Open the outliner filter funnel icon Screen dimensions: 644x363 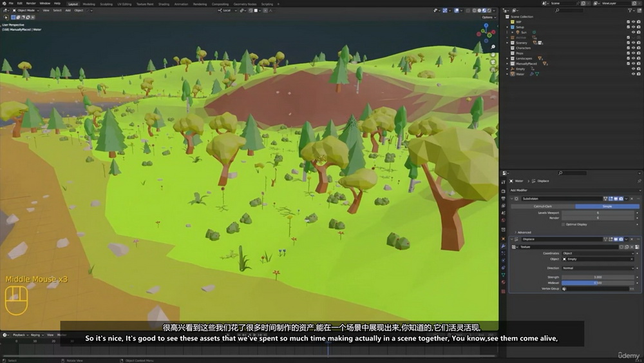[x=630, y=10]
